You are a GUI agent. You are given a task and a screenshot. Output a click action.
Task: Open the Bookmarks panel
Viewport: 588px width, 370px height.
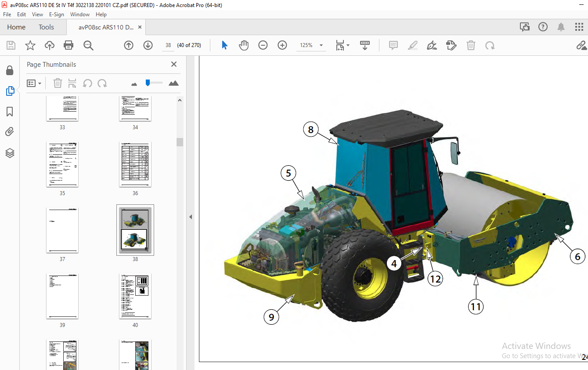(x=10, y=112)
